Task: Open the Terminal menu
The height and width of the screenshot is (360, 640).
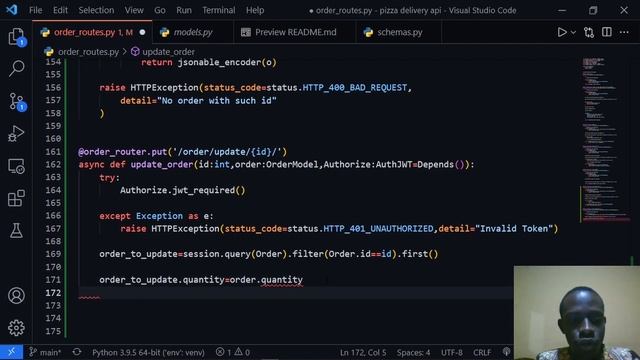Action: click(x=218, y=10)
